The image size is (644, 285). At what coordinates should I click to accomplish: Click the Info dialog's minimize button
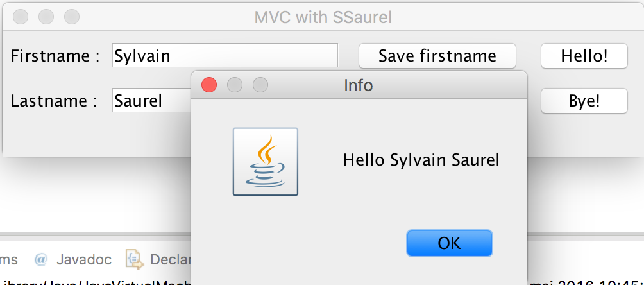235,85
